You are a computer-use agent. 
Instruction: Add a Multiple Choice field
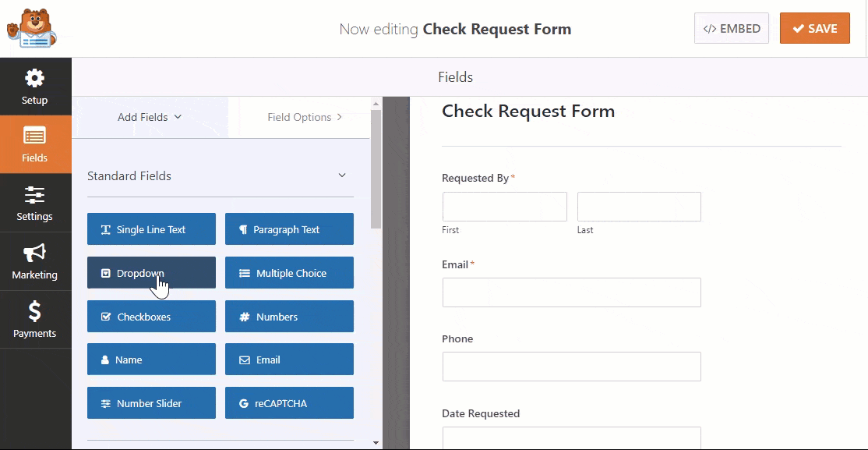(x=289, y=273)
